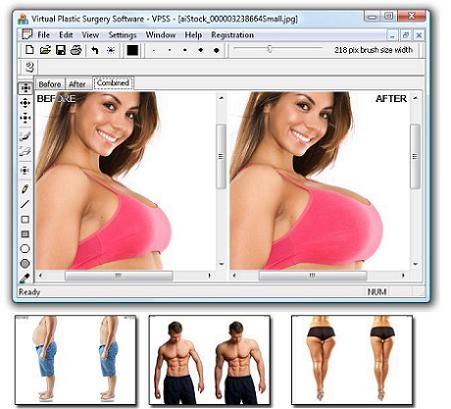Save image using the floppy disk icon
451x409 pixels.
click(61, 50)
